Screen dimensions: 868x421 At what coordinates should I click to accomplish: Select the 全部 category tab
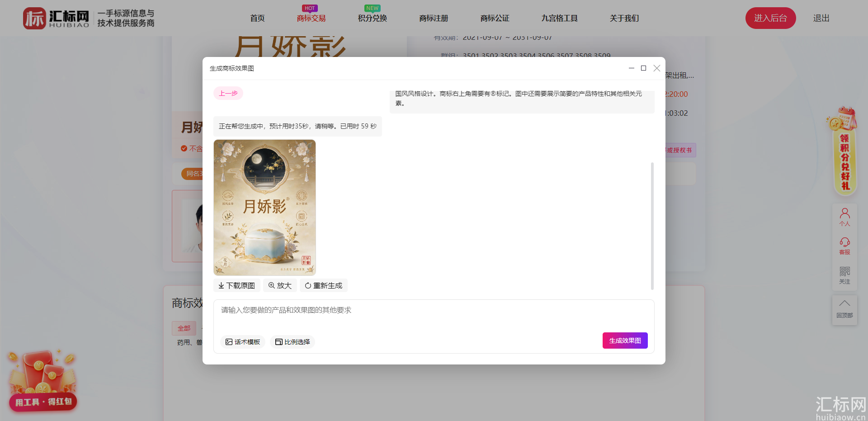pyautogui.click(x=184, y=328)
